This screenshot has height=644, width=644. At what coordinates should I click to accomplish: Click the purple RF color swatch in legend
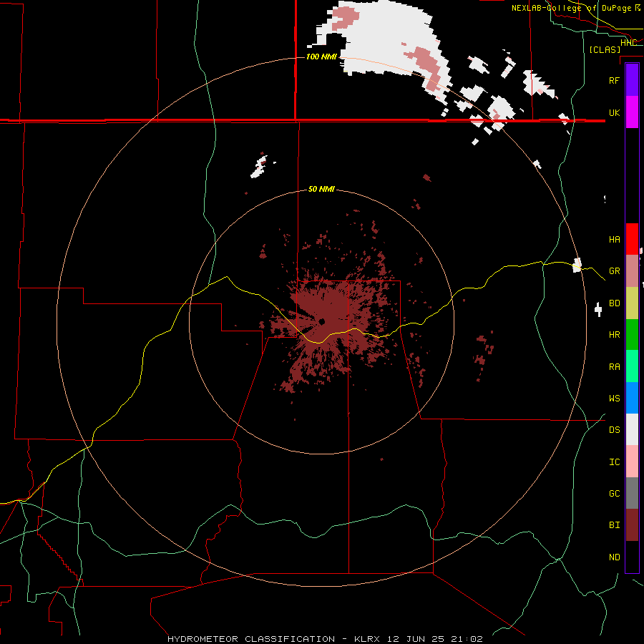tap(632, 80)
